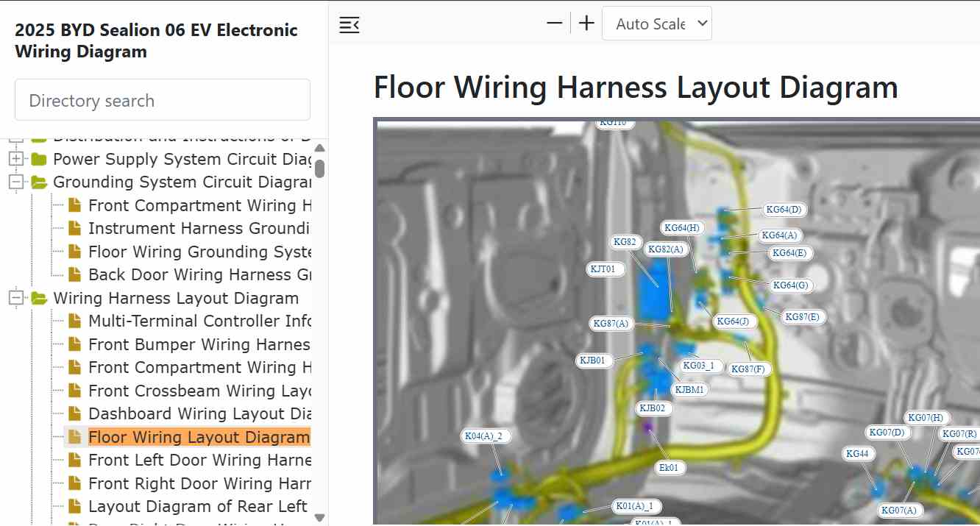Click the Grounding System open-folder icon
The width and height of the screenshot is (980, 526).
[x=39, y=182]
